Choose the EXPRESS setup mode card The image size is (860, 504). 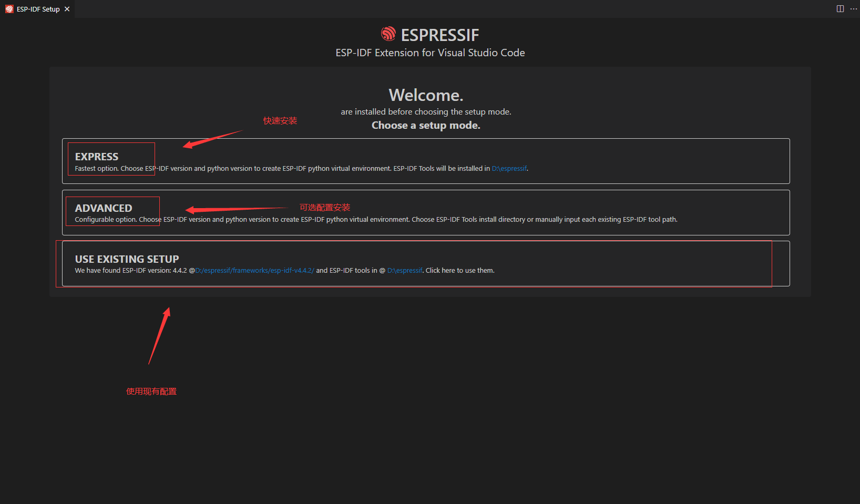coord(426,161)
